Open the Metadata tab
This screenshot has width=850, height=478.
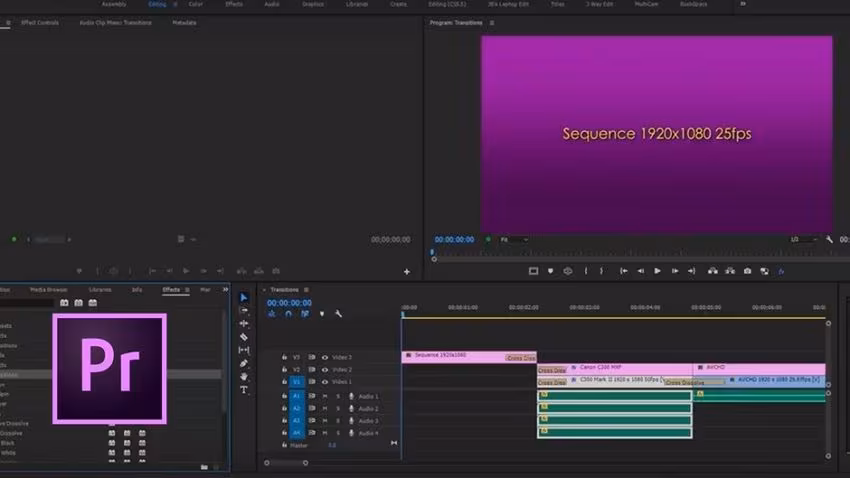pos(184,23)
